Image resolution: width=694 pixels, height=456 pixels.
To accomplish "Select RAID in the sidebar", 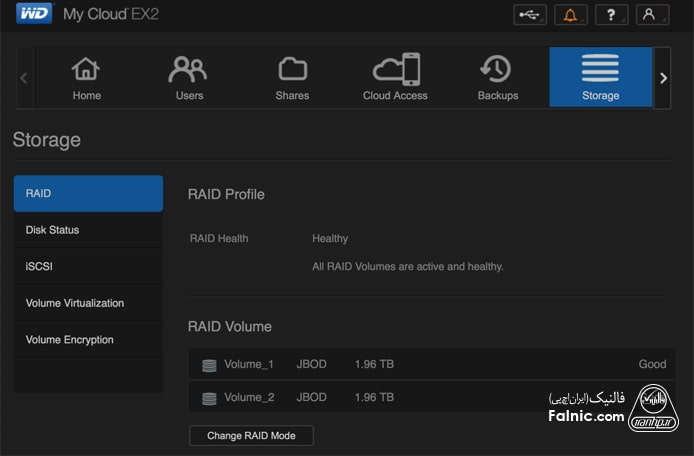I will [88, 193].
